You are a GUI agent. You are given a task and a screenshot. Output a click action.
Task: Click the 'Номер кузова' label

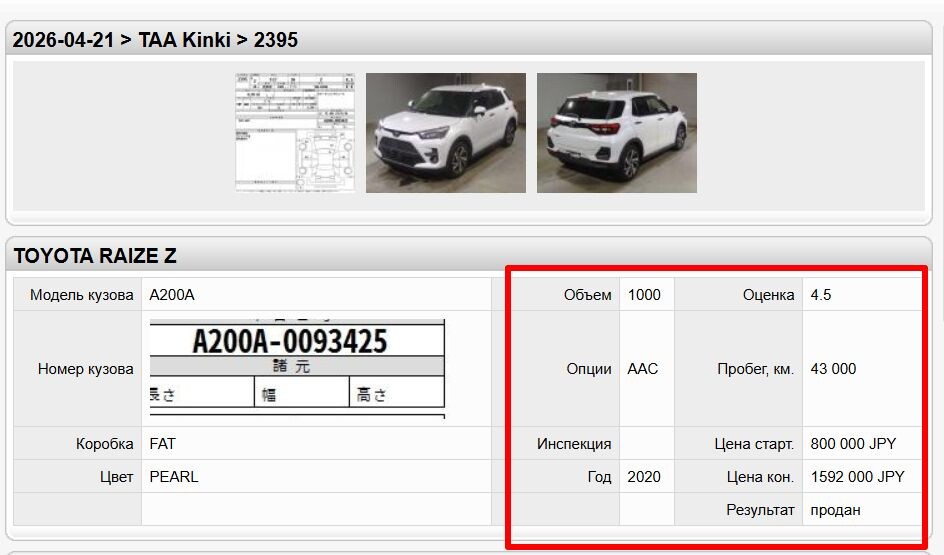click(x=85, y=369)
